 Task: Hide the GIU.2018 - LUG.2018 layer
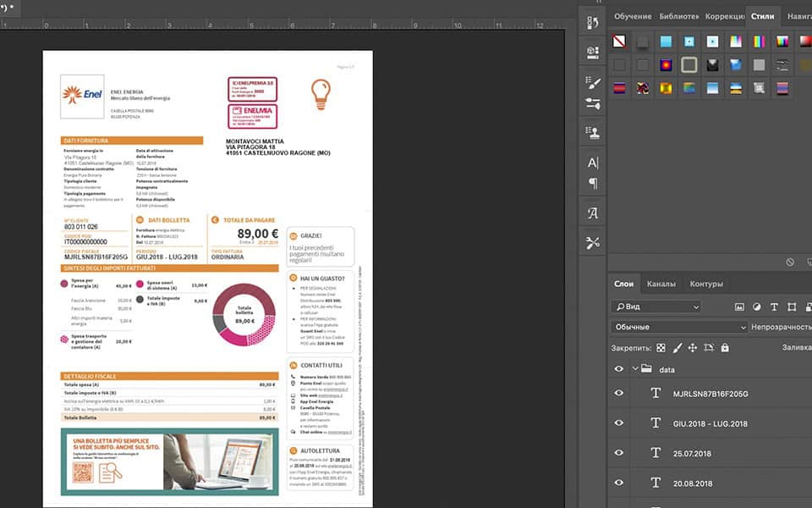619,423
